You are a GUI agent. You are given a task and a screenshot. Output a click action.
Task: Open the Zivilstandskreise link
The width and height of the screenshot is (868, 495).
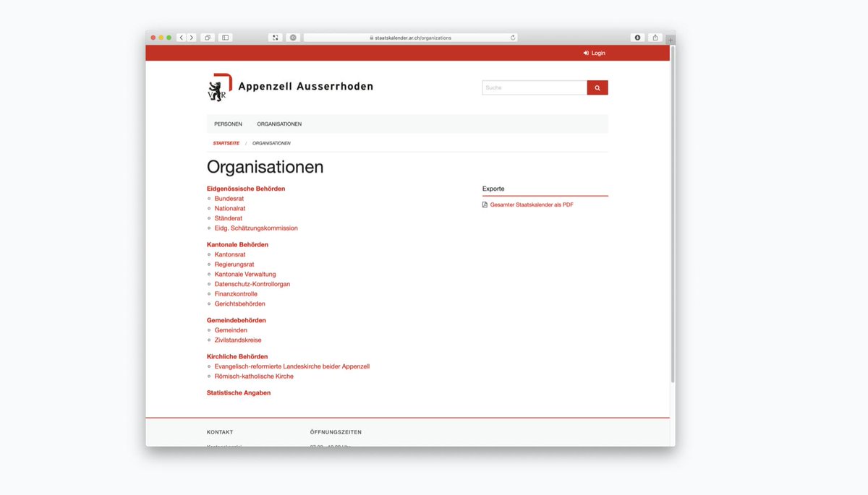(238, 340)
